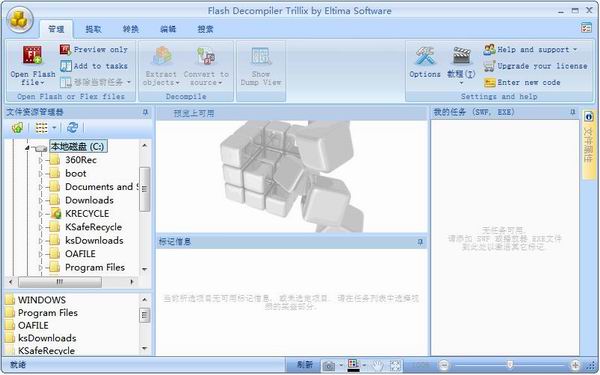Pin the file explorer panel with the pushpin icon
The width and height of the screenshot is (600, 375).
pyautogui.click(x=145, y=112)
